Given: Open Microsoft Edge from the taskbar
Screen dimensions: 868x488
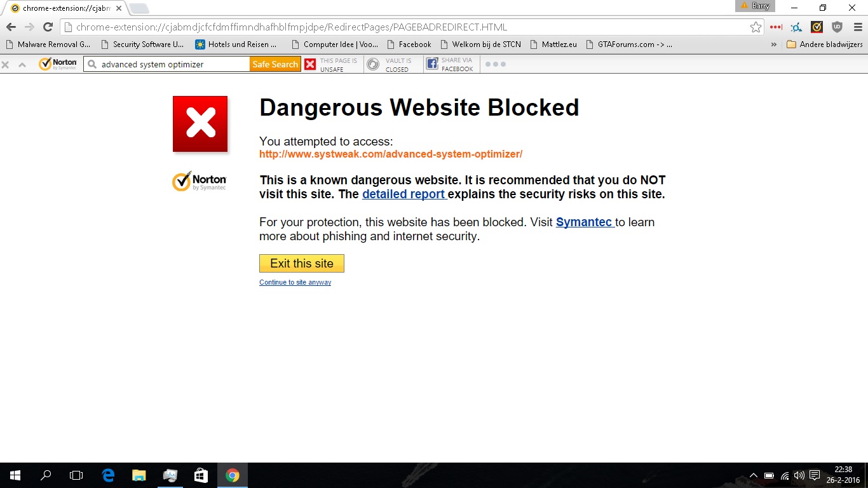Looking at the screenshot, I should pyautogui.click(x=109, y=475).
